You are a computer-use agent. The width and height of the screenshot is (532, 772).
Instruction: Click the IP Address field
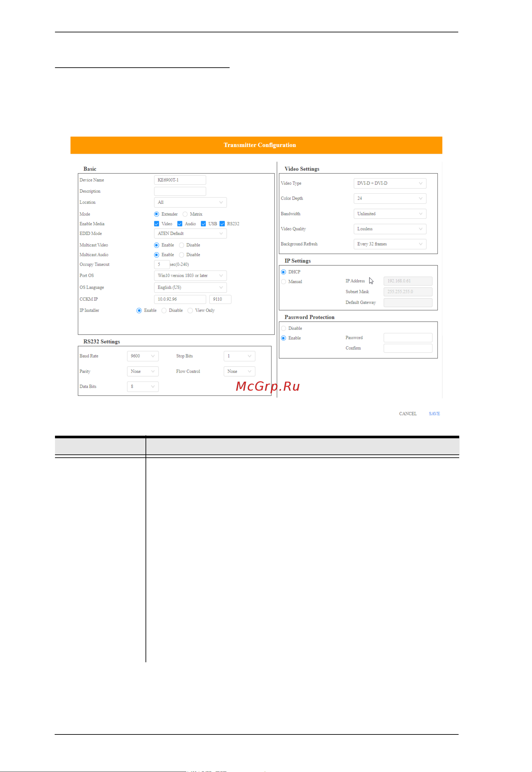(408, 281)
